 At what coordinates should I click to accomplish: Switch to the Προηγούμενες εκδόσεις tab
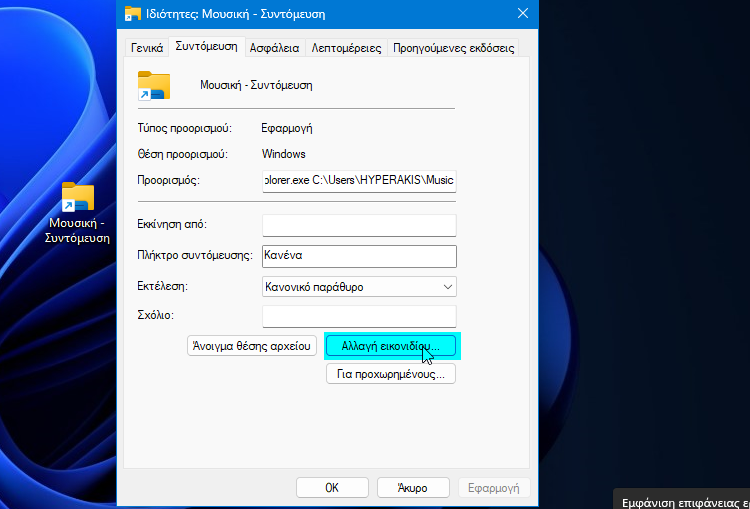[x=453, y=48]
